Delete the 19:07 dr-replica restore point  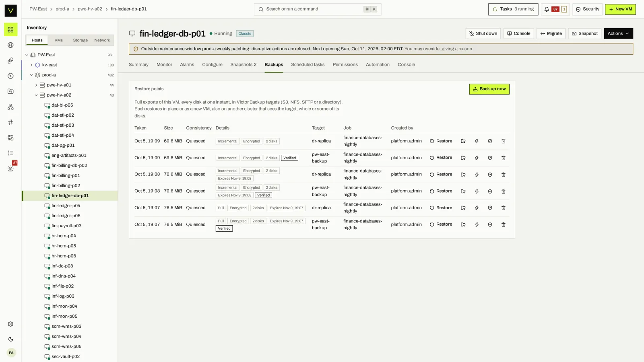pyautogui.click(x=503, y=208)
